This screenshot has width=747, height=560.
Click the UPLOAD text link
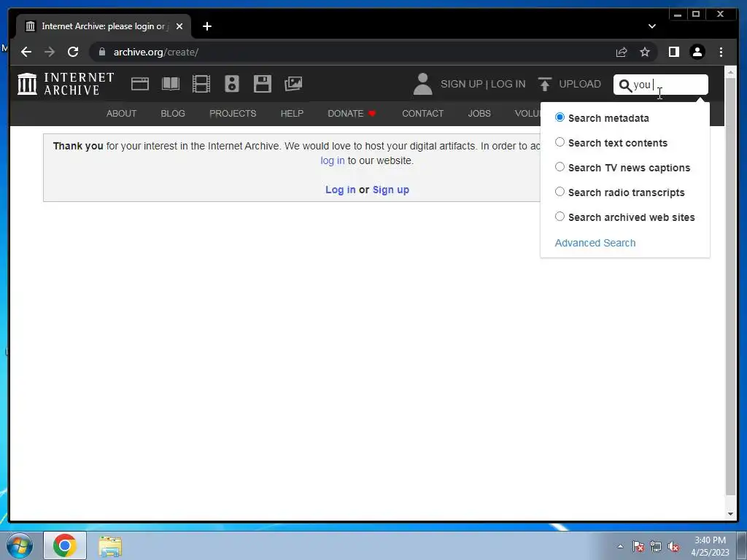tap(580, 84)
